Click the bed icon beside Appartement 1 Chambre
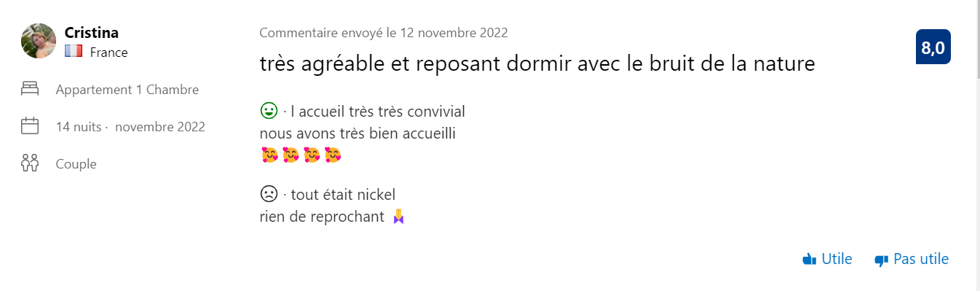This screenshot has height=291, width=980. point(30,90)
